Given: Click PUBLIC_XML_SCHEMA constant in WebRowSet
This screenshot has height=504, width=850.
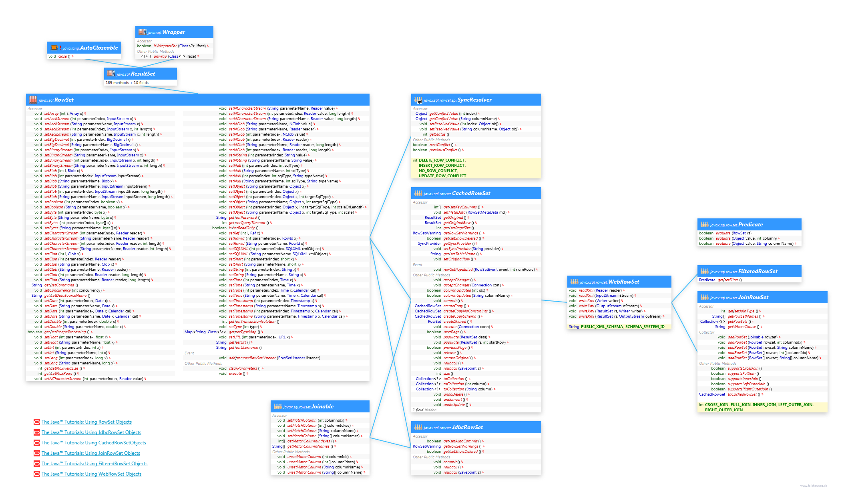Looking at the screenshot, I should tap(602, 327).
